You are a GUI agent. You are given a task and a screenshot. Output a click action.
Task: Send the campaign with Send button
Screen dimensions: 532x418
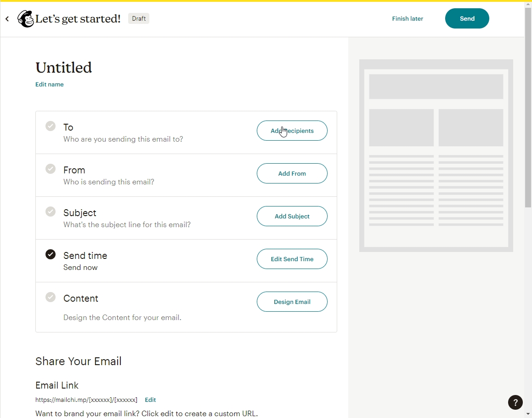click(x=467, y=18)
